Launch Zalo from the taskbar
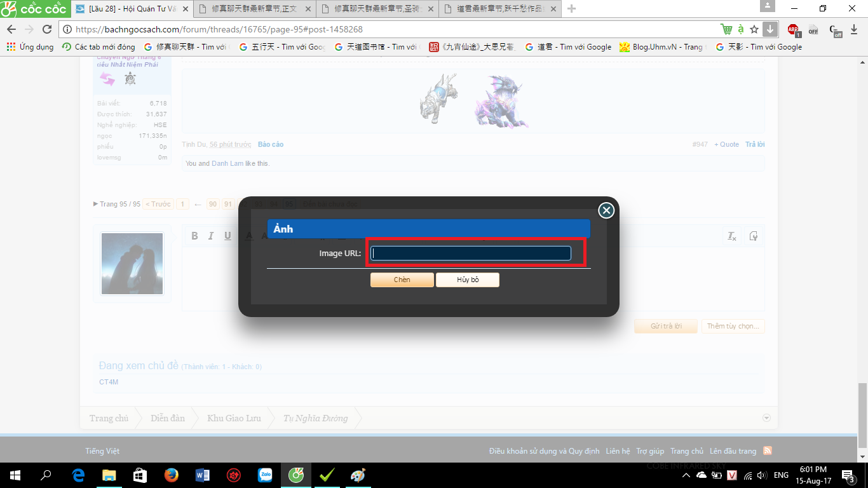Image resolution: width=868 pixels, height=488 pixels. click(x=265, y=475)
